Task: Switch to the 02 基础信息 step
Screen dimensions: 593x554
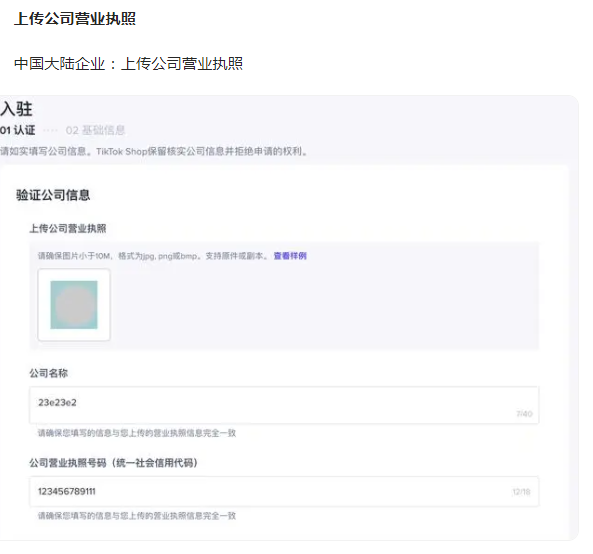Action: click(x=95, y=130)
